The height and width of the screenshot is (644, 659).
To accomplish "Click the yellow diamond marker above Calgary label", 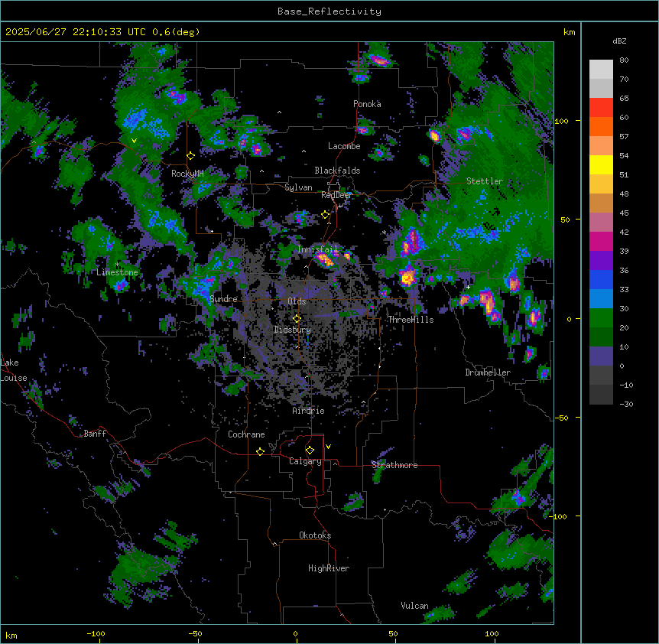I will tap(310, 450).
